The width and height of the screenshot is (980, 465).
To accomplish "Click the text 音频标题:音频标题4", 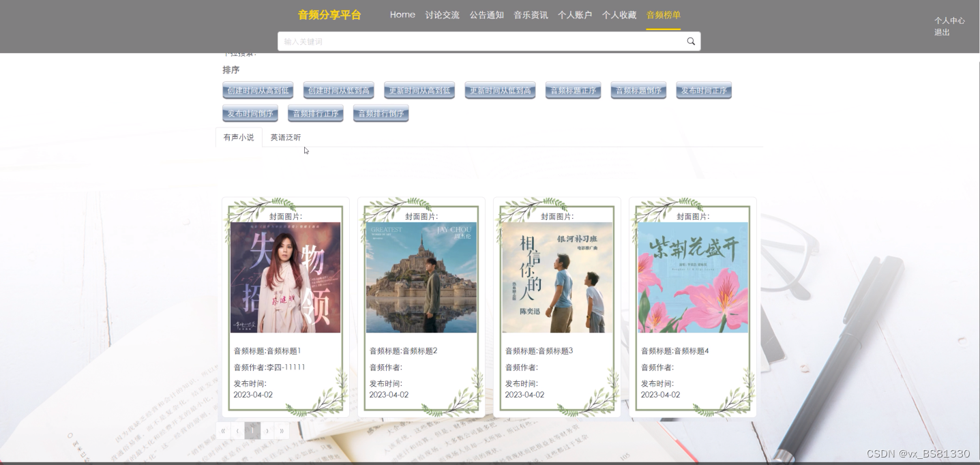I will point(674,351).
